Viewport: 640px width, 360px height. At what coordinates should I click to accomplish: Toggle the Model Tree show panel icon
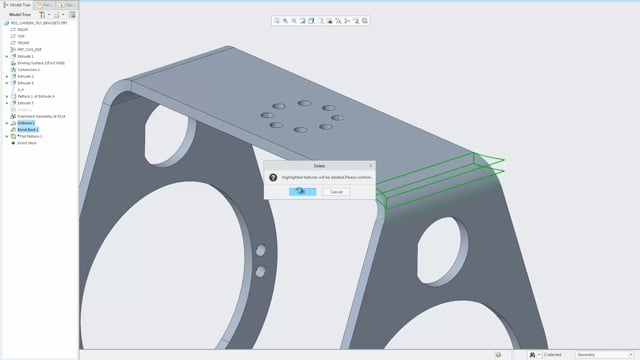pyautogui.click(x=72, y=15)
